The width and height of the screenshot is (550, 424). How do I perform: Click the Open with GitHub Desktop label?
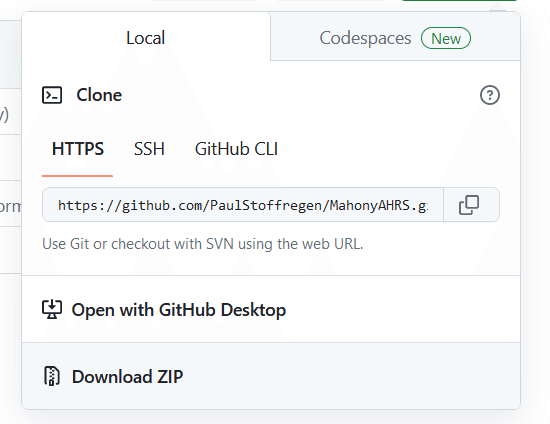(179, 310)
